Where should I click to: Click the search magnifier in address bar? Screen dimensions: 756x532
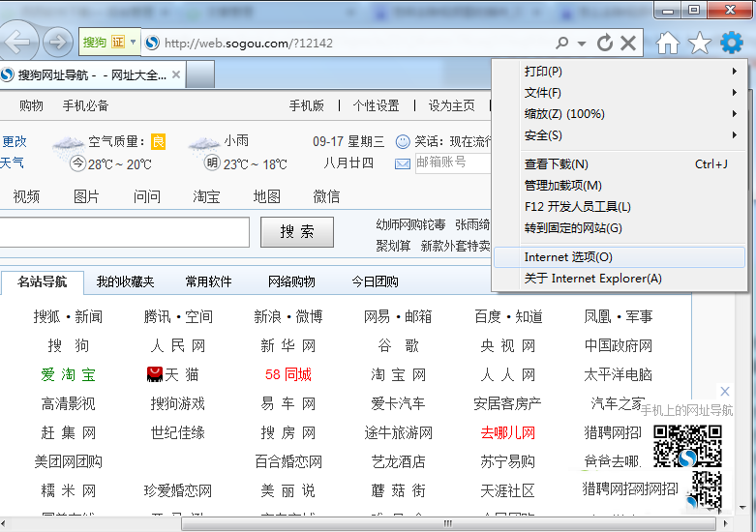tap(562, 43)
